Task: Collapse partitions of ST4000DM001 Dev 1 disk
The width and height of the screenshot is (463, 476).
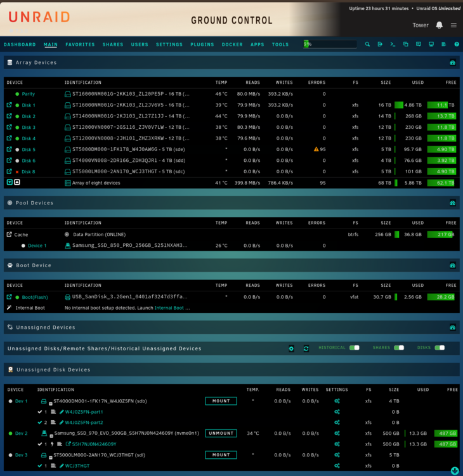Action: point(51,404)
